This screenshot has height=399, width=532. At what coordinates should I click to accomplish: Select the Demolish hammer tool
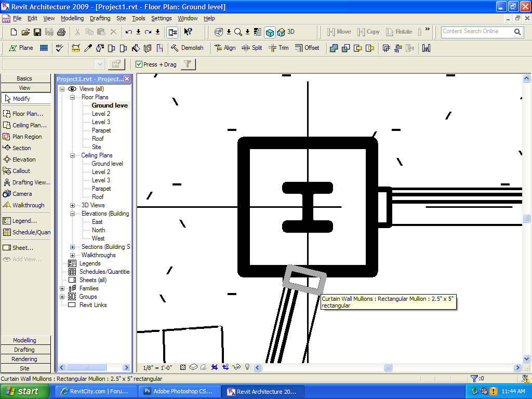click(187, 48)
